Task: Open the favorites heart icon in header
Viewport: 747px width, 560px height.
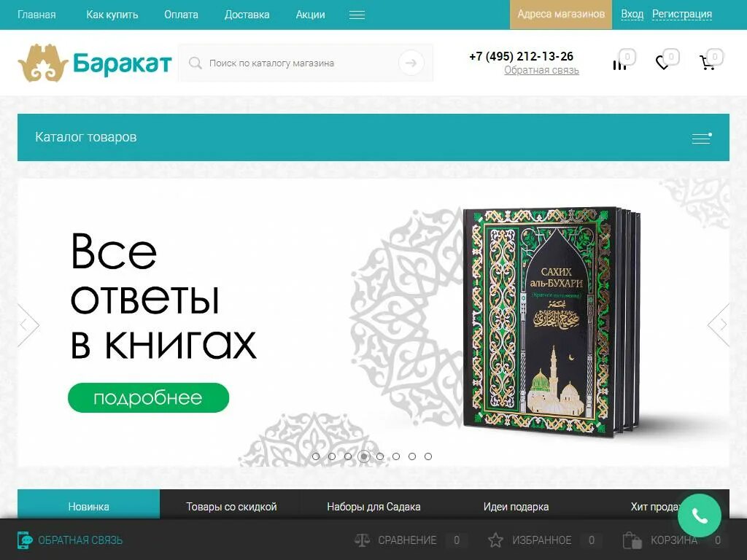Action: pyautogui.click(x=662, y=63)
